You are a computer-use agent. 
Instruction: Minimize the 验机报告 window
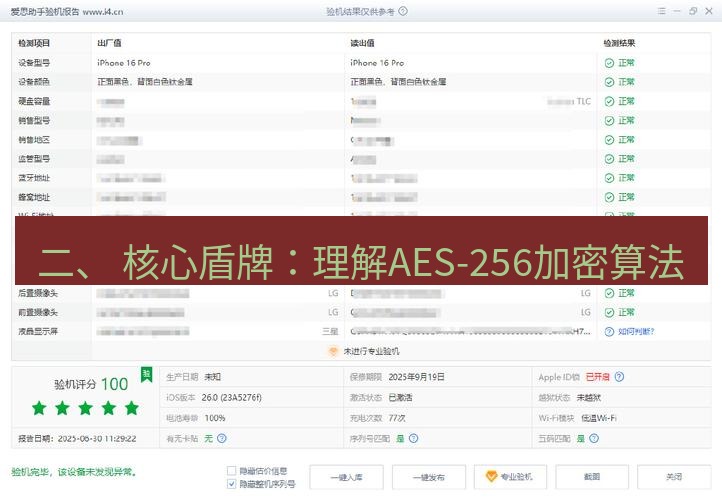pyautogui.click(x=677, y=11)
